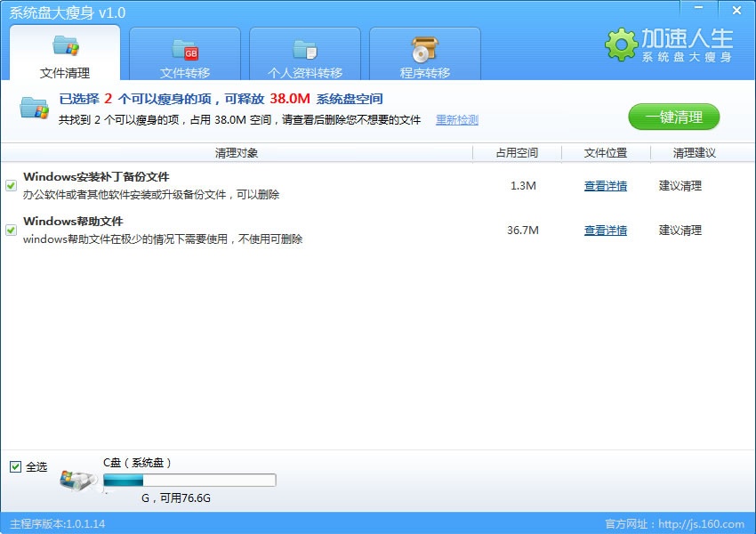Click the 系统盘大瘦身 v1.0 window title
This screenshot has width=756, height=534.
[x=68, y=12]
